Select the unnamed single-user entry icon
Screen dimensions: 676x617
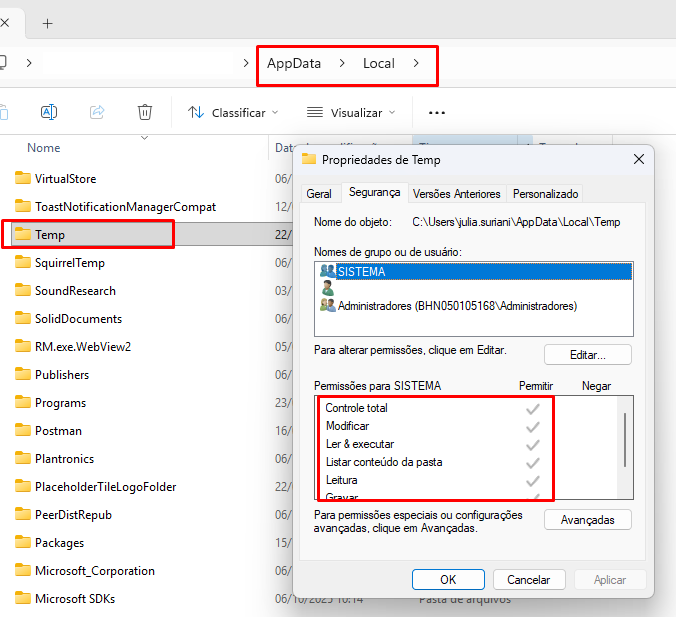pyautogui.click(x=328, y=288)
